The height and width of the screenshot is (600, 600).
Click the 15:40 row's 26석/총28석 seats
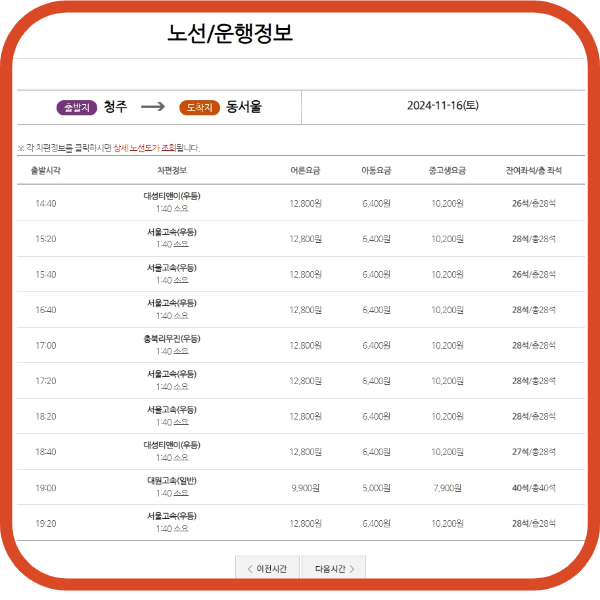point(534,274)
